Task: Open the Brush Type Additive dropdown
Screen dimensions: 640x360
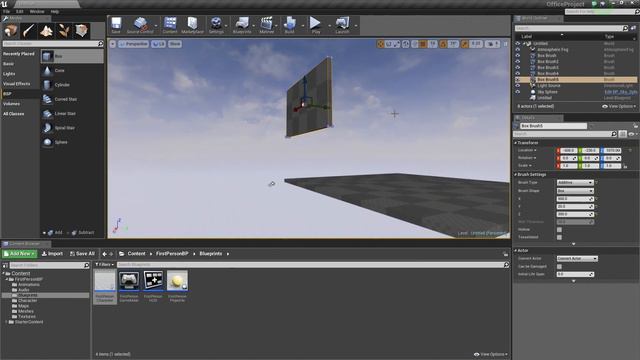Action: pyautogui.click(x=575, y=182)
